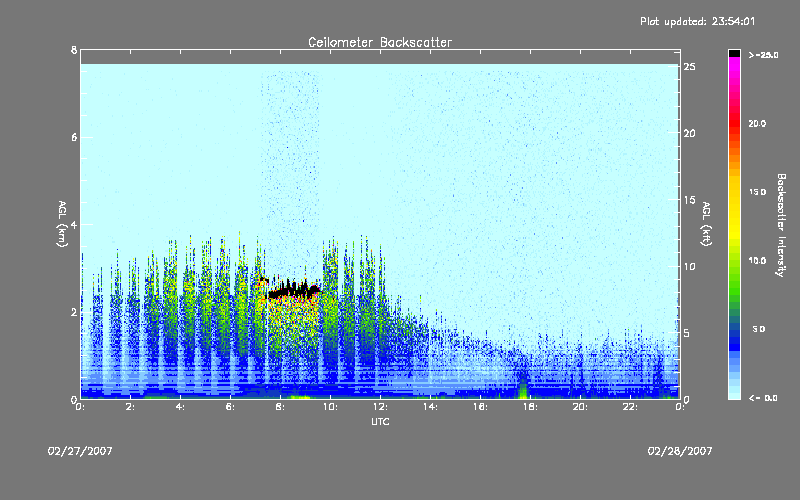The image size is (800, 500).
Task: Click the '22:' UTC hour tick label
Action: click(630, 407)
